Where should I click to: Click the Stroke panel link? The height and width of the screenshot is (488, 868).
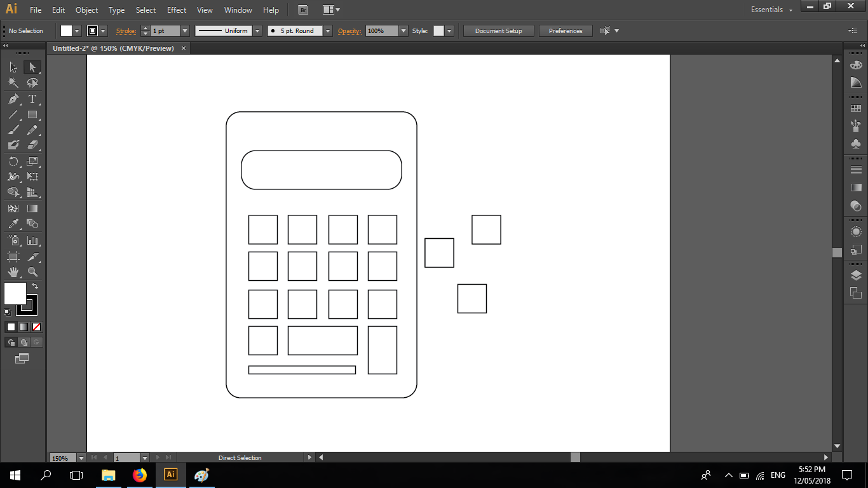coord(126,30)
